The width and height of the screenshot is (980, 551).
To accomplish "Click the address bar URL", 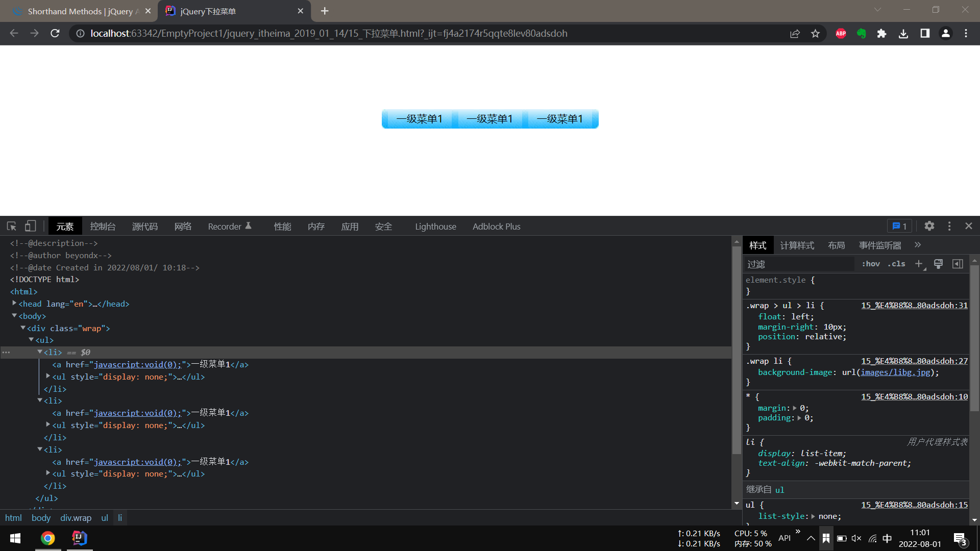I will (x=329, y=33).
